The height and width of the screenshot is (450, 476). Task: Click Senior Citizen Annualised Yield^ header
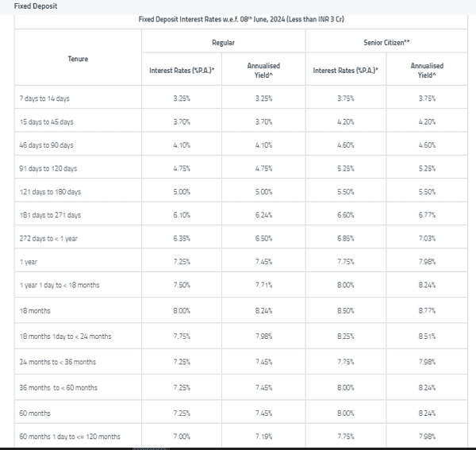tap(427, 71)
